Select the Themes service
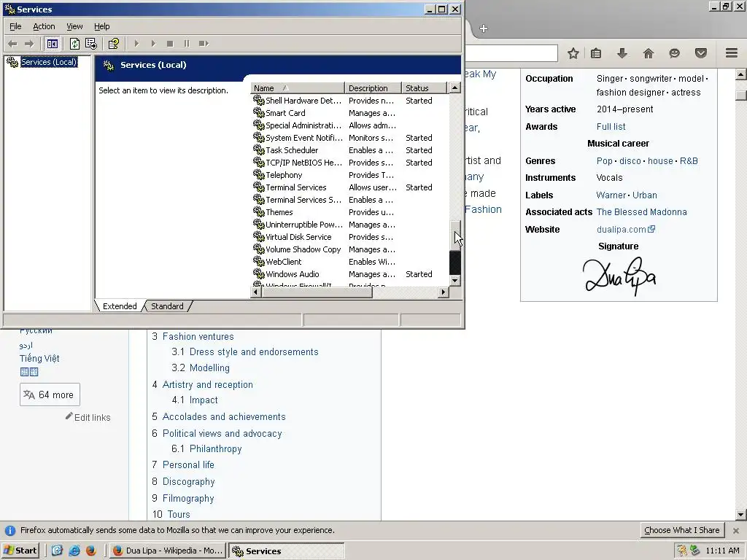 pos(349,212)
